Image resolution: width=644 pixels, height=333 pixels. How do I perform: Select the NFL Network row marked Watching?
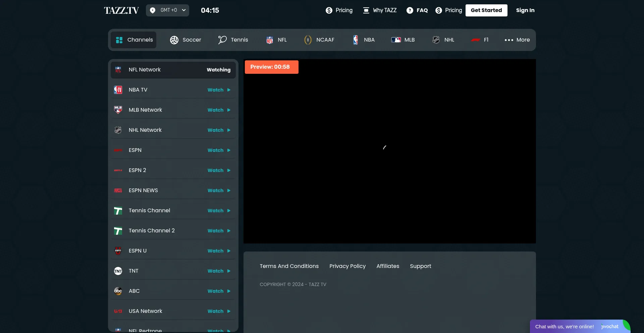[x=173, y=70]
